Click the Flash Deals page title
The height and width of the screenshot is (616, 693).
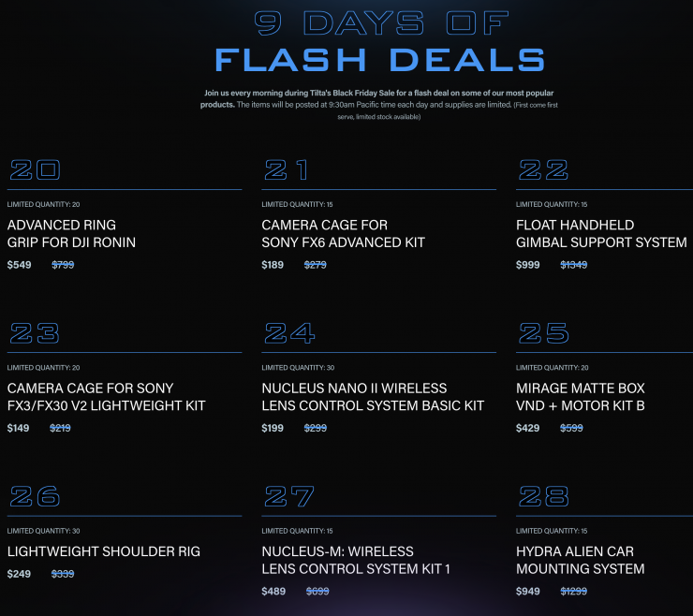point(379,60)
